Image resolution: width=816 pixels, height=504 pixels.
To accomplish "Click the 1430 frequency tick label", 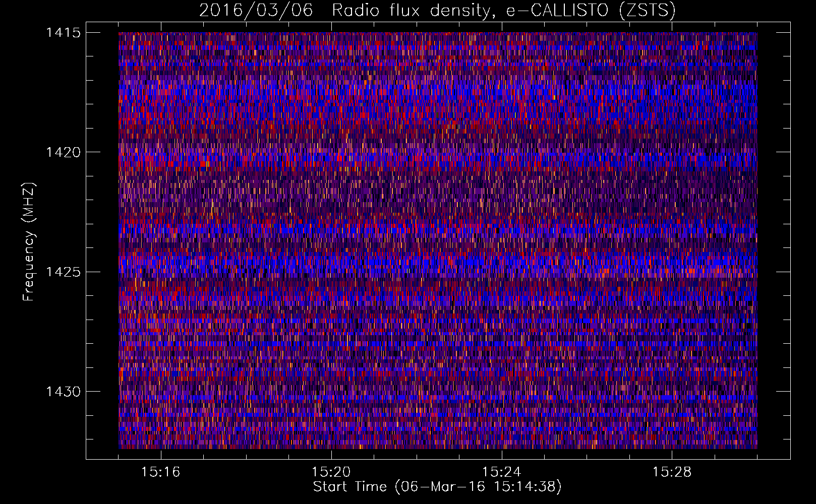I will [x=63, y=392].
